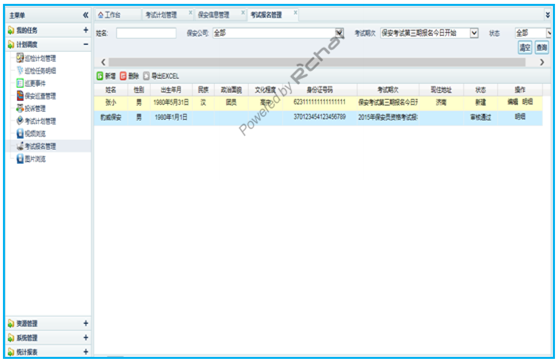Image resolution: width=558 pixels, height=360 pixels.
Task: Switch to the 保安信息管理 tab
Action: click(x=214, y=15)
